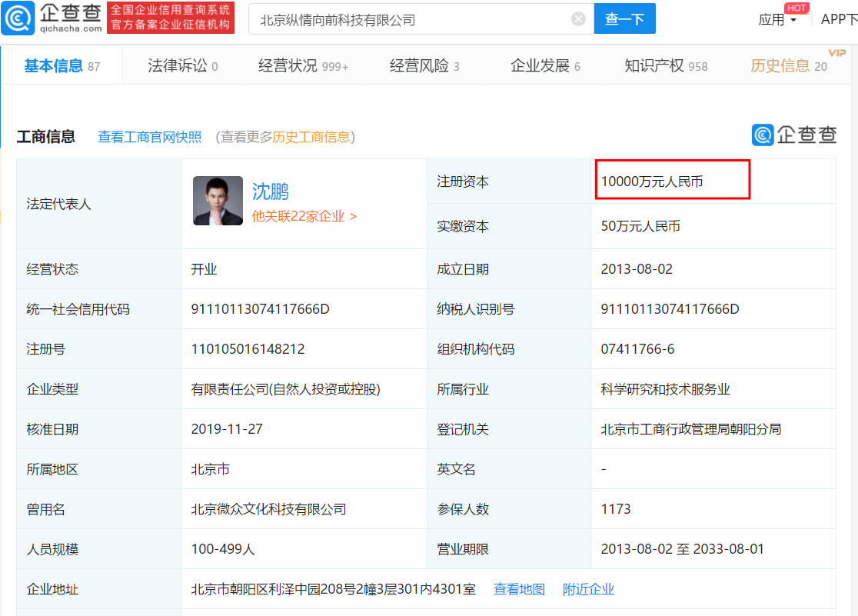Click the photo of 沈鹏
This screenshot has width=858, height=616.
[x=218, y=201]
